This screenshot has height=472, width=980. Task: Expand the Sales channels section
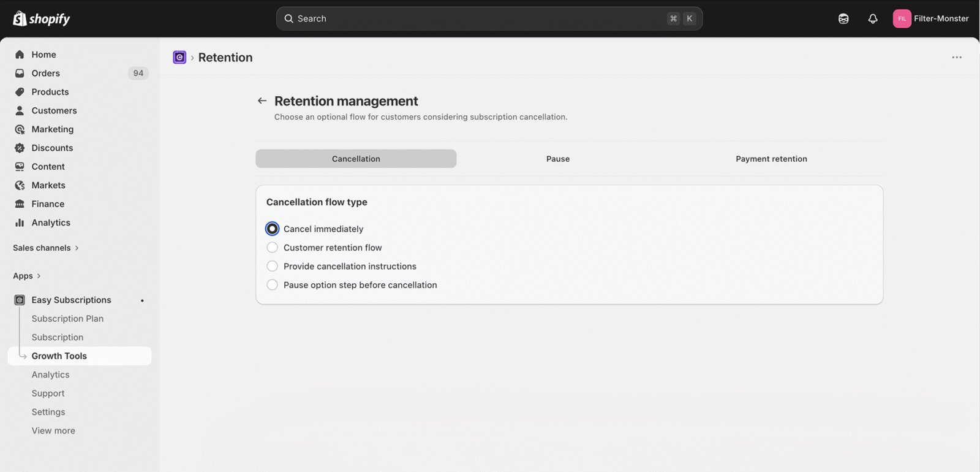click(46, 248)
